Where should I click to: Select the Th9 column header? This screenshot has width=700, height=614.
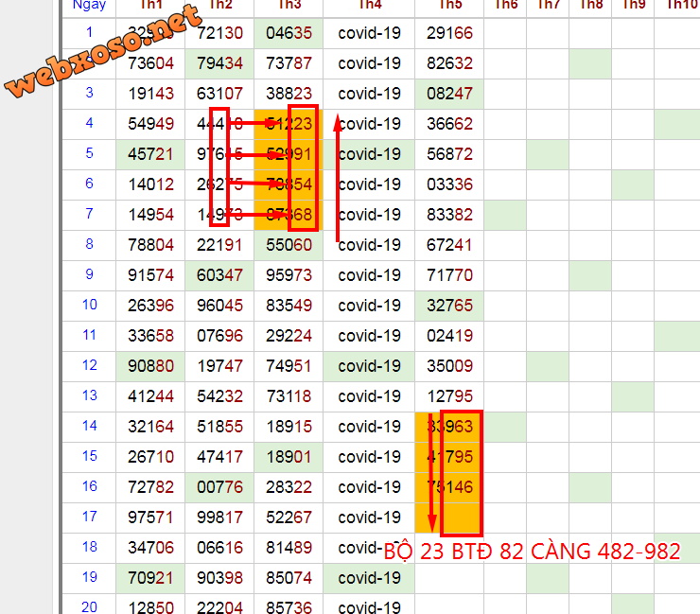[635, 6]
